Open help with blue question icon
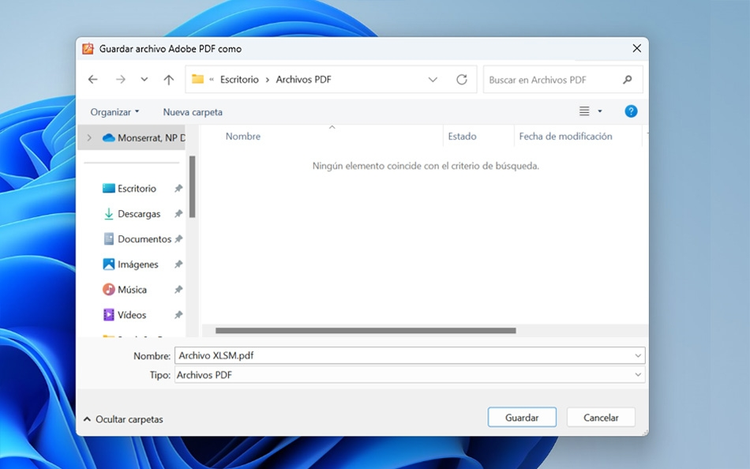Screen dimensions: 750x469 click(x=631, y=111)
